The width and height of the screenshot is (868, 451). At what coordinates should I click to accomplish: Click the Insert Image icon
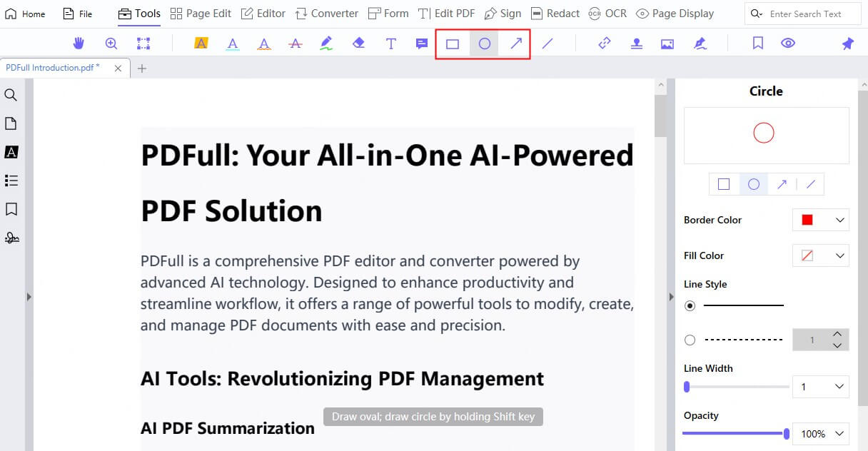[x=667, y=44]
